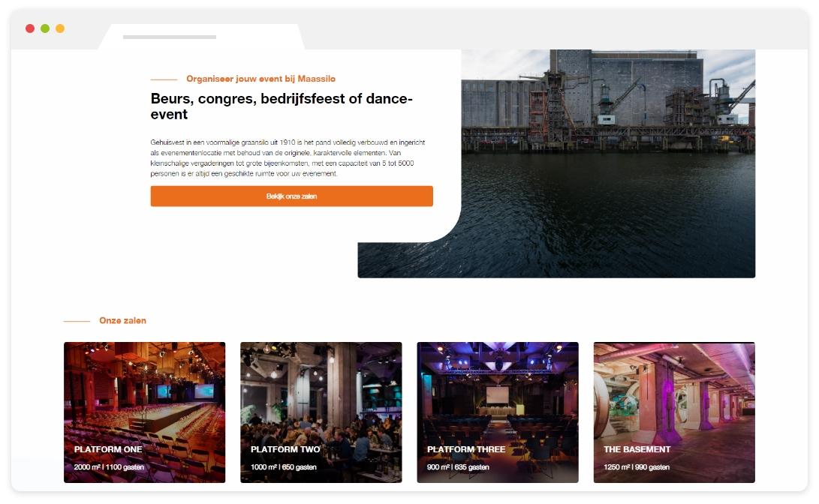Click the '1000 m² | 650 gasten' text
Image resolution: width=819 pixels, height=504 pixels.
pos(283,467)
